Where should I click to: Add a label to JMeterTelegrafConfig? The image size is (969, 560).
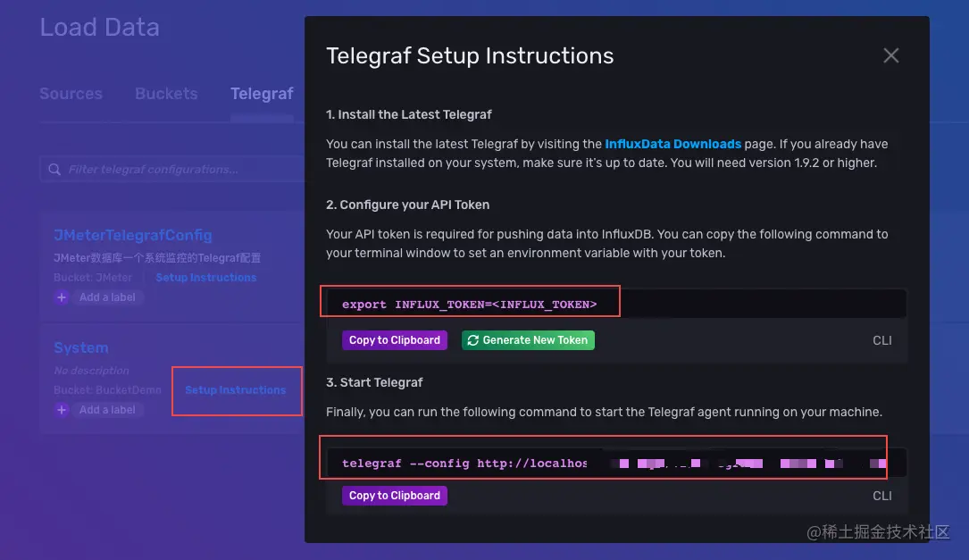[107, 297]
